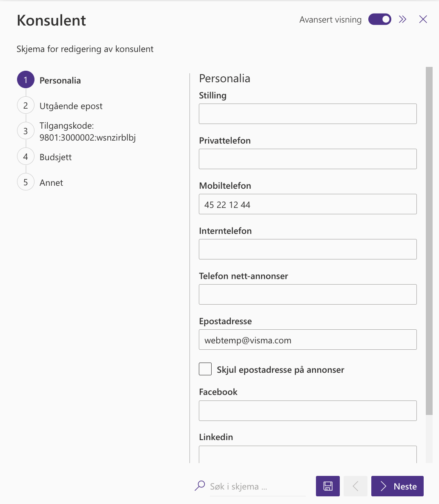Click the previous step arrow button

coord(356,486)
